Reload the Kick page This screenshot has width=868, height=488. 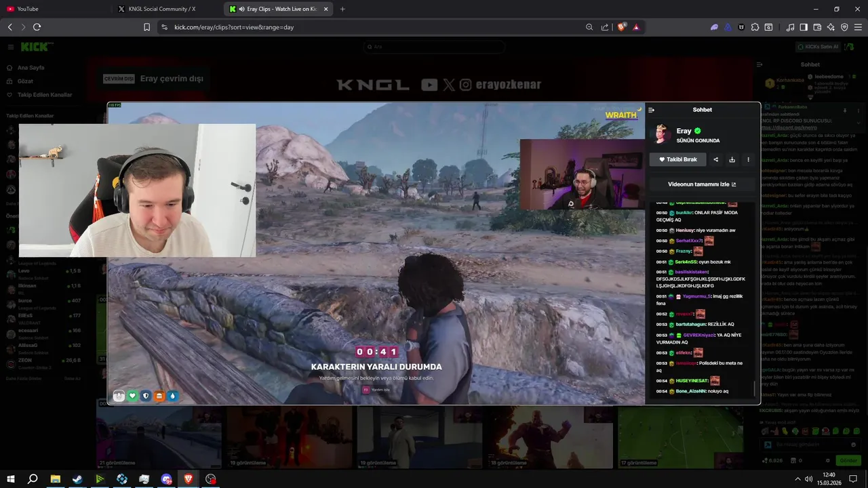(x=37, y=27)
